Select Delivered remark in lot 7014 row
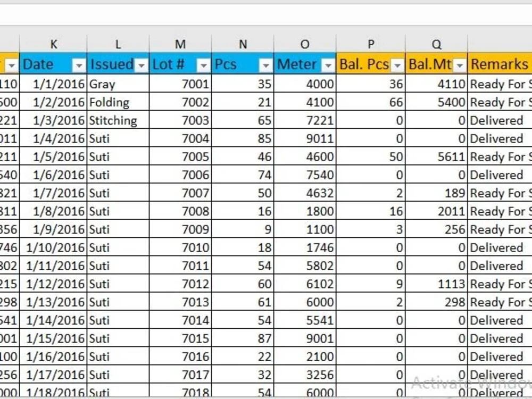The image size is (532, 399). point(500,320)
